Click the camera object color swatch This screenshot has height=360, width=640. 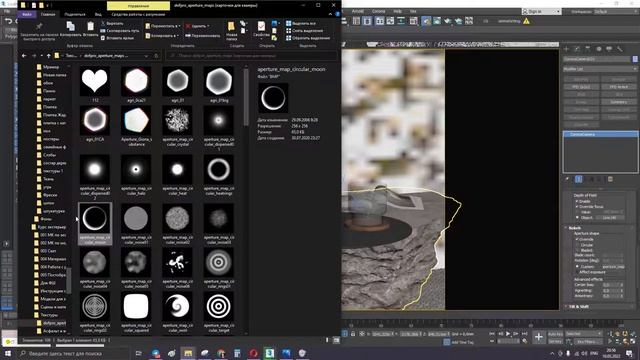click(x=635, y=59)
